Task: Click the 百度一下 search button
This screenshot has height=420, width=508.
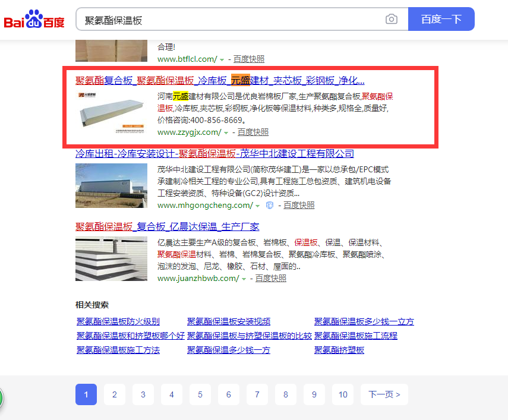Action: click(x=441, y=19)
